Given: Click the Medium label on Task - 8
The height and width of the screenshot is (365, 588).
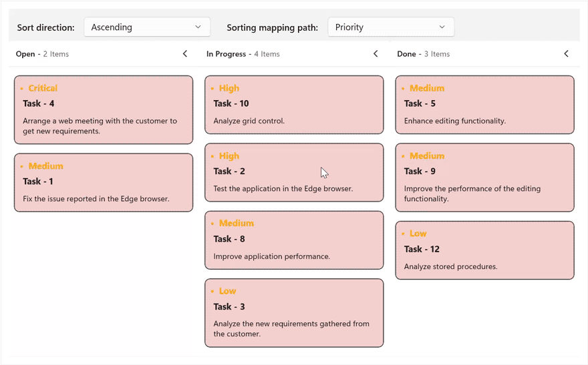Looking at the screenshot, I should [x=237, y=223].
